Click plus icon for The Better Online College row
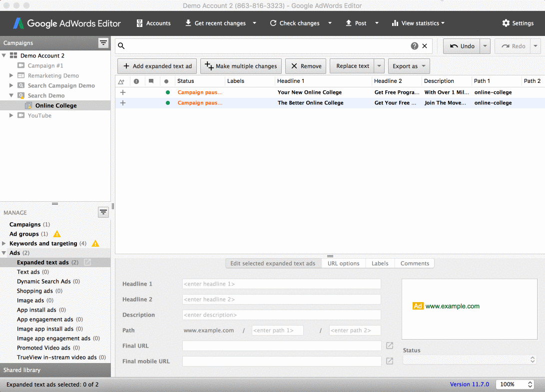545x392 pixels. 123,103
